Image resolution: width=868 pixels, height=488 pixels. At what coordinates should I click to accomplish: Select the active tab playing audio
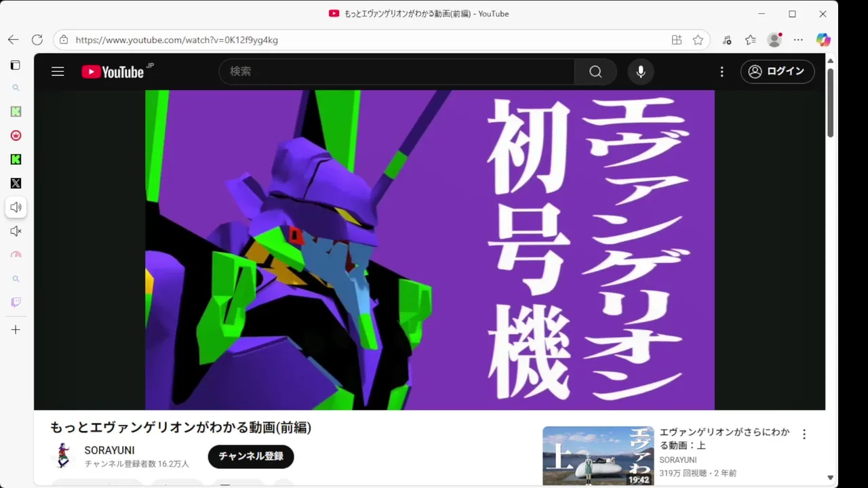[x=16, y=207]
